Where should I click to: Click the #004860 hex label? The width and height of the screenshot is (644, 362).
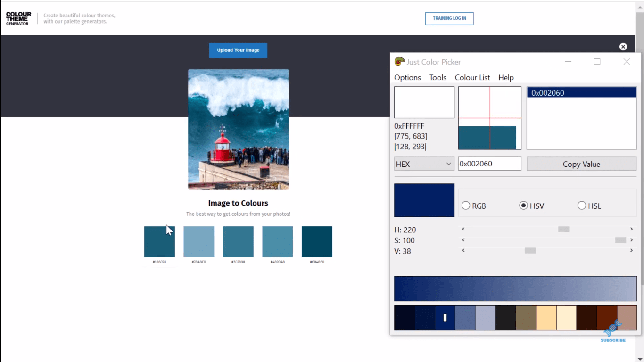pyautogui.click(x=317, y=262)
